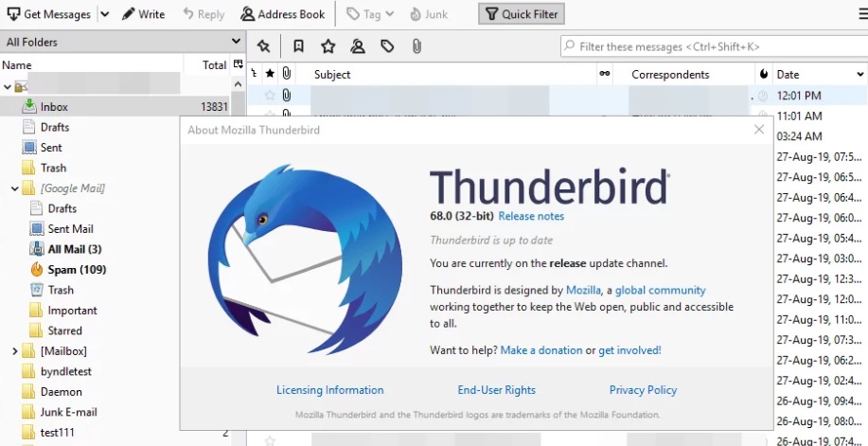Mark message as Junk
868x446 pixels.
tap(429, 14)
